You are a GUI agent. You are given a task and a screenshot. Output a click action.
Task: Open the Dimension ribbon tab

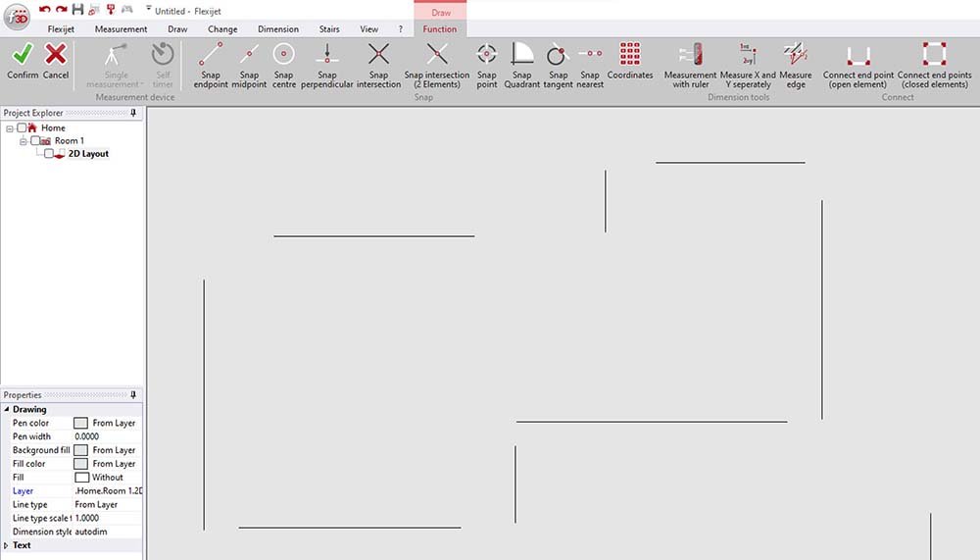278,28
